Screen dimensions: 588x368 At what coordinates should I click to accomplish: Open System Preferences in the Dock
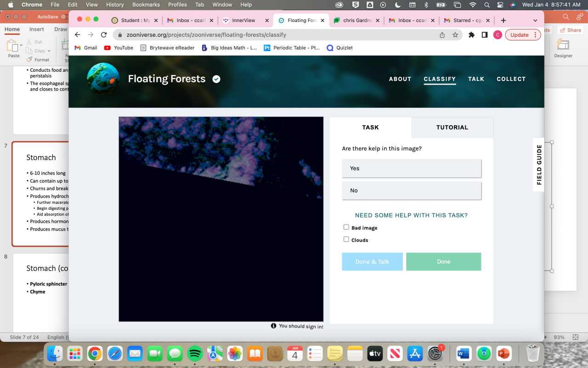coord(435,354)
